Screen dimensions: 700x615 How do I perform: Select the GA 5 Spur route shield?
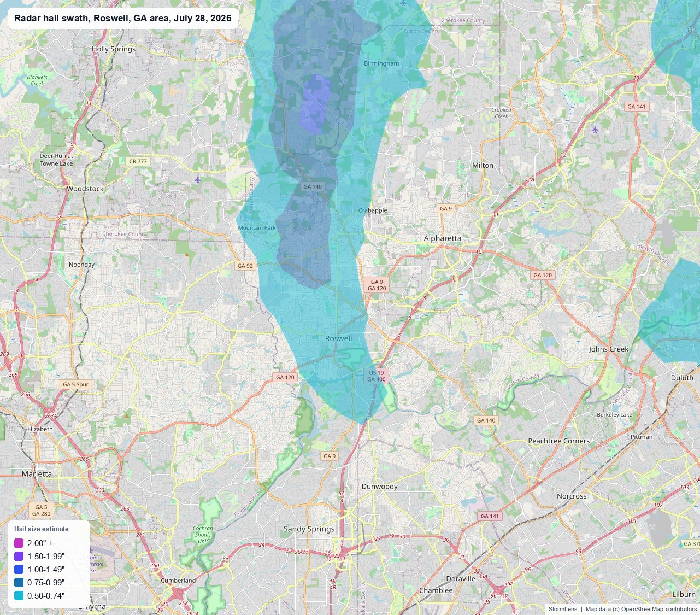click(75, 384)
